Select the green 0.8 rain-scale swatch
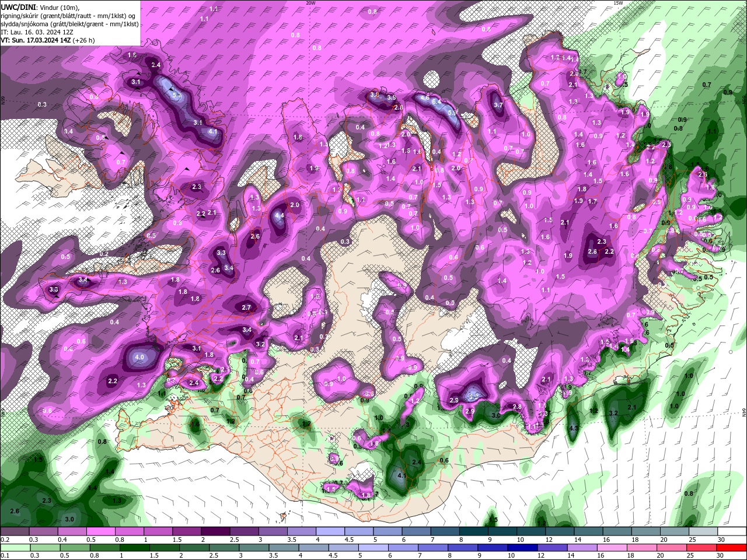 click(103, 548)
